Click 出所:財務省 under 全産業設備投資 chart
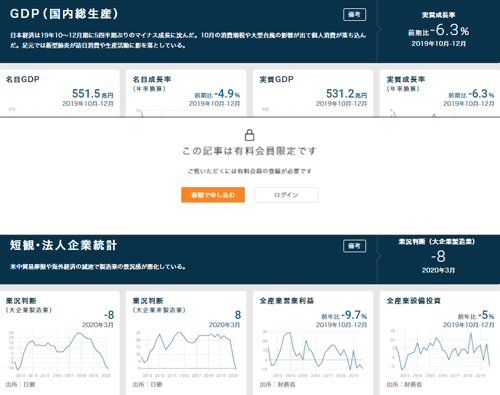 pyautogui.click(x=404, y=384)
